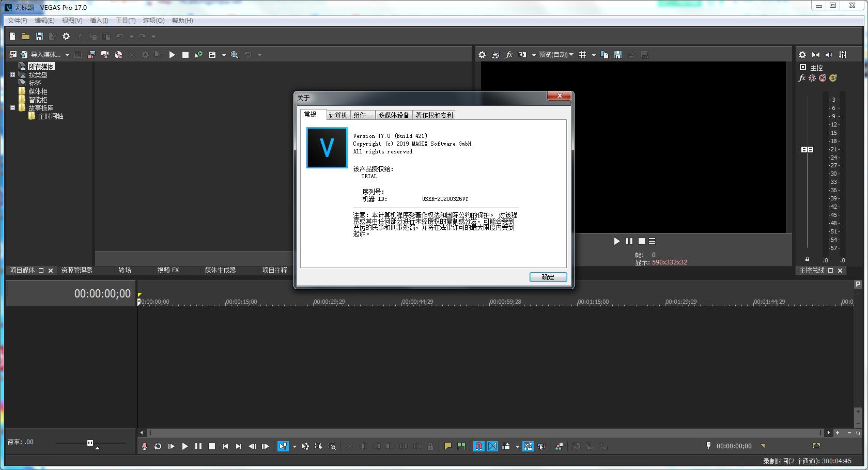This screenshot has width=868, height=470.
Task: Adjust the master volume fader
Action: [x=807, y=149]
